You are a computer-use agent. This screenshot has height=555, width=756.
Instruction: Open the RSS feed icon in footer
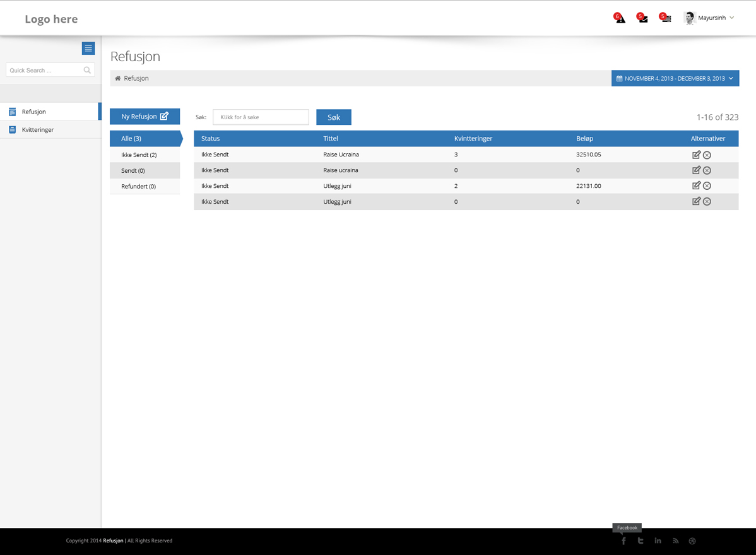(675, 541)
